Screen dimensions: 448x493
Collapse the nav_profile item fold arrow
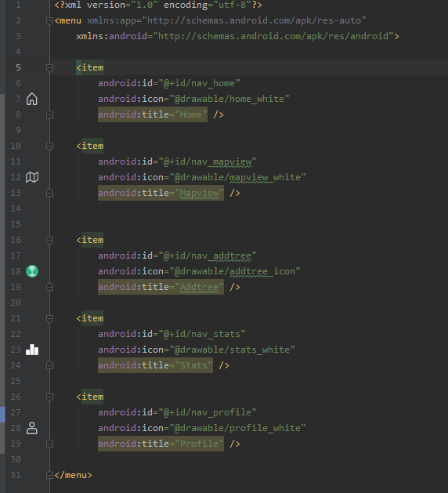49,397
